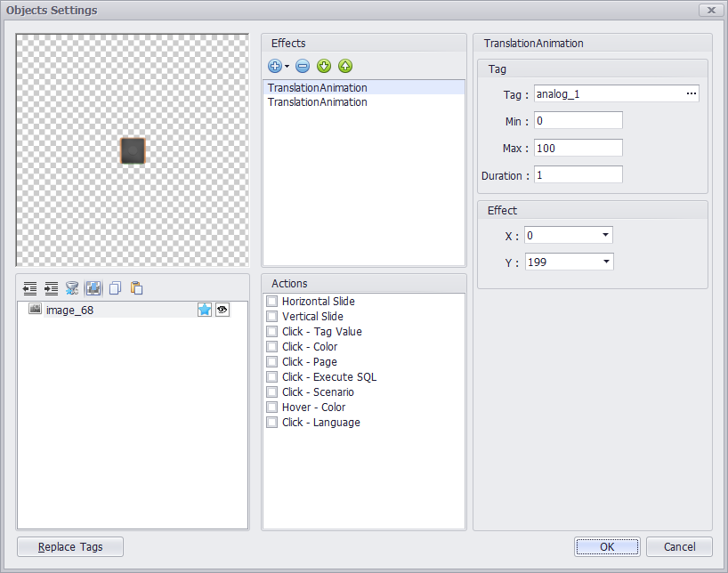
Task: Click the Duration input field
Action: tap(578, 174)
